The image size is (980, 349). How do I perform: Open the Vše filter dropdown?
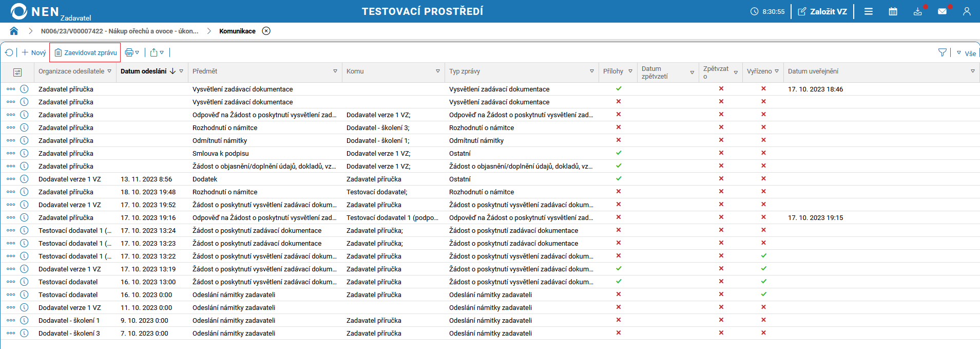[x=966, y=53]
